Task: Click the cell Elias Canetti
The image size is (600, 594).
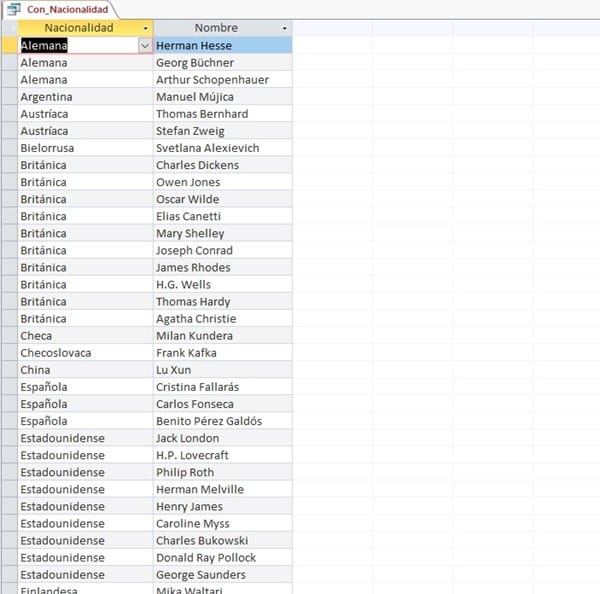Action: click(223, 216)
